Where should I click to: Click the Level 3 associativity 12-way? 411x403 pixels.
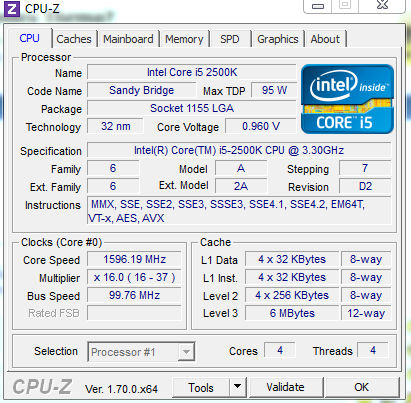click(x=366, y=313)
